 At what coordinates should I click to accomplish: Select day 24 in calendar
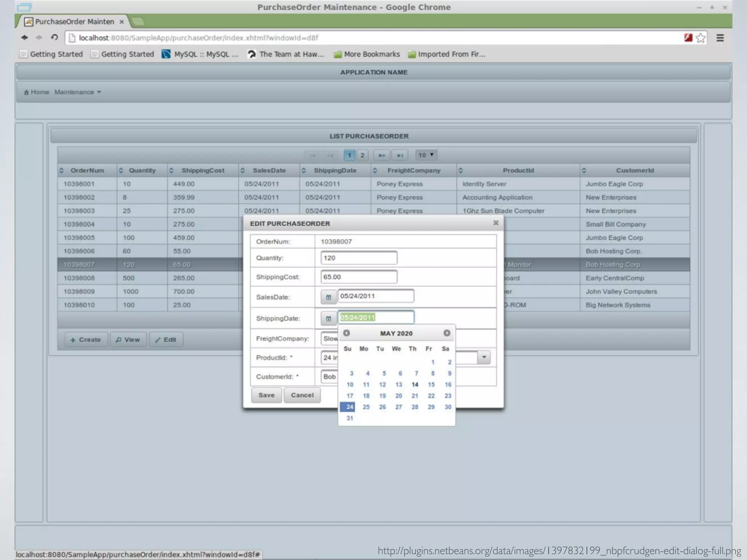(348, 407)
